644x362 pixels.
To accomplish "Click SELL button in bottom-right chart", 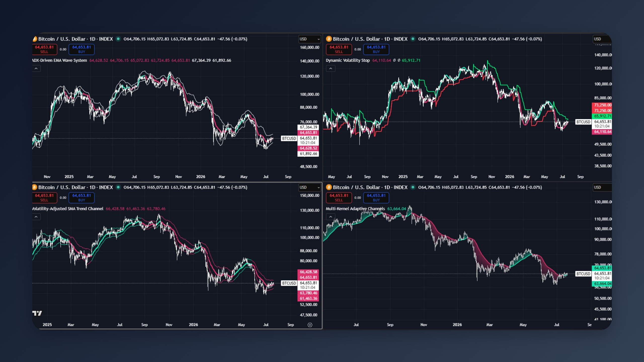I will 339,198.
